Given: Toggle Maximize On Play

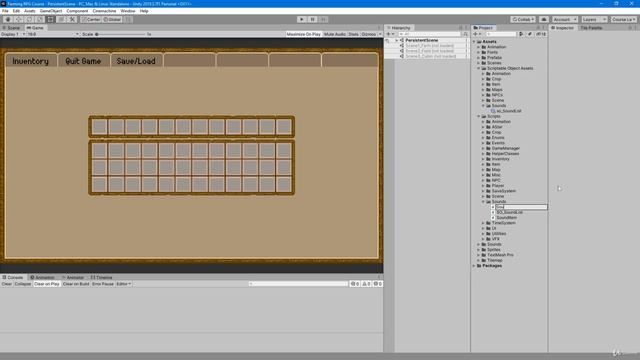Looking at the screenshot, I should (x=303, y=34).
